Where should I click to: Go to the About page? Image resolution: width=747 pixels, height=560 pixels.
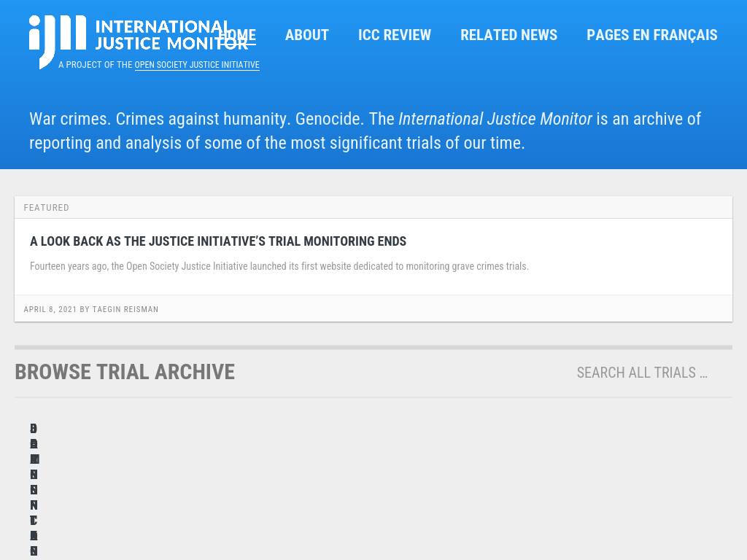click(x=307, y=35)
